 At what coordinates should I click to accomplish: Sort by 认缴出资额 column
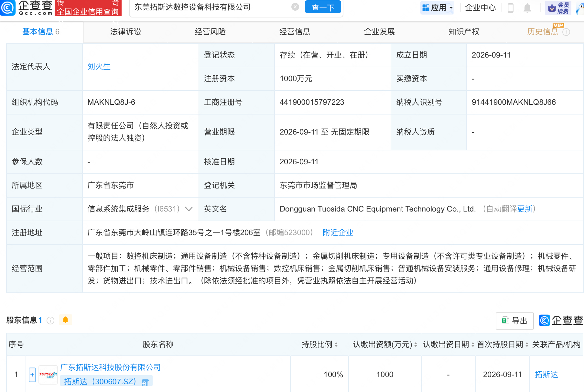[385, 344]
